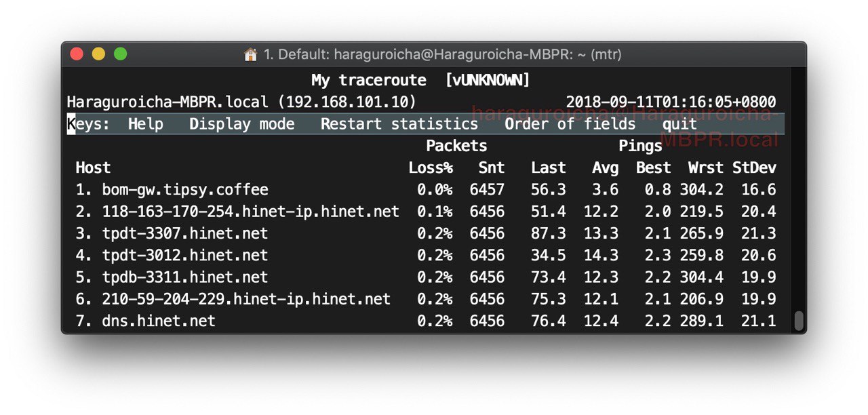868x415 pixels.
Task: Click the green zoom window button
Action: pos(120,54)
